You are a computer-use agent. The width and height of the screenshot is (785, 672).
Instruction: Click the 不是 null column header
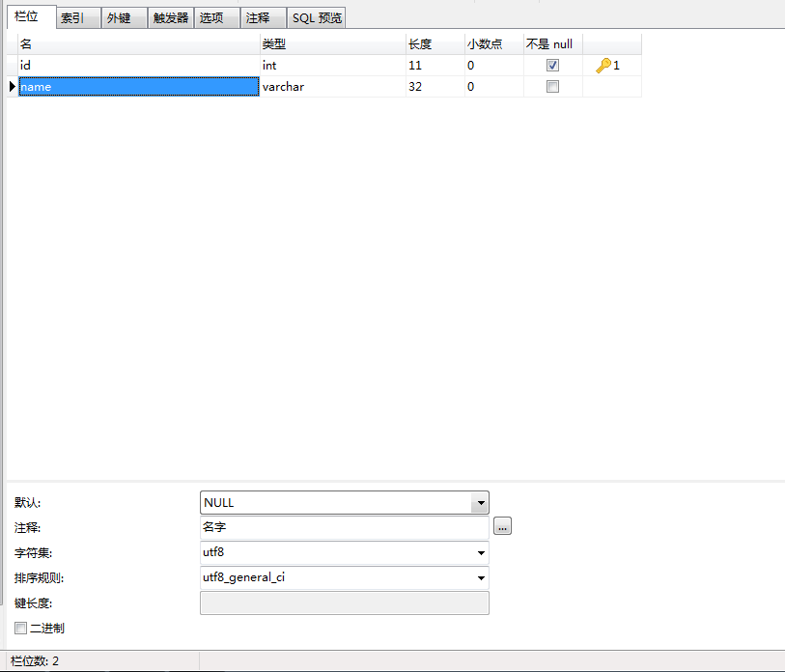click(553, 44)
